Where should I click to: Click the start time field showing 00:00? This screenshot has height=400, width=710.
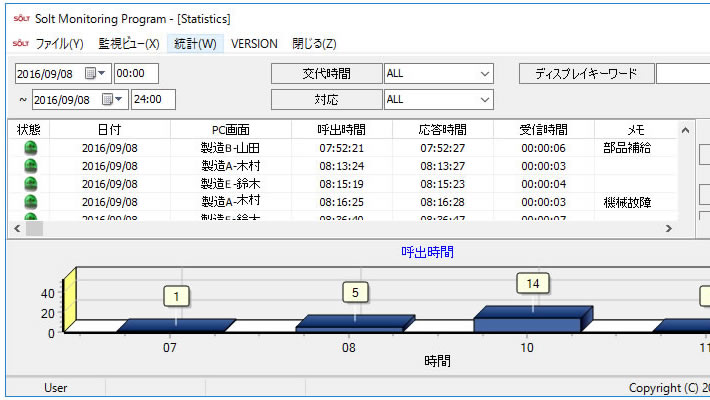point(136,73)
